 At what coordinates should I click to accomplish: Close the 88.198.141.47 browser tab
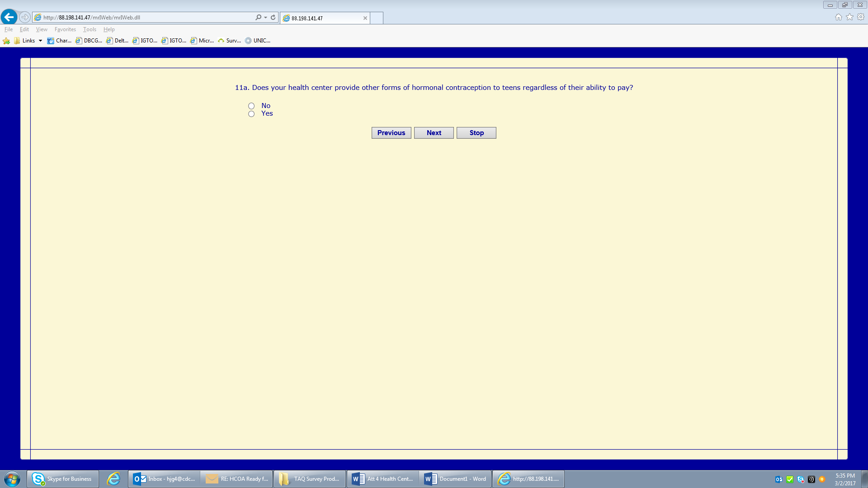pos(365,18)
